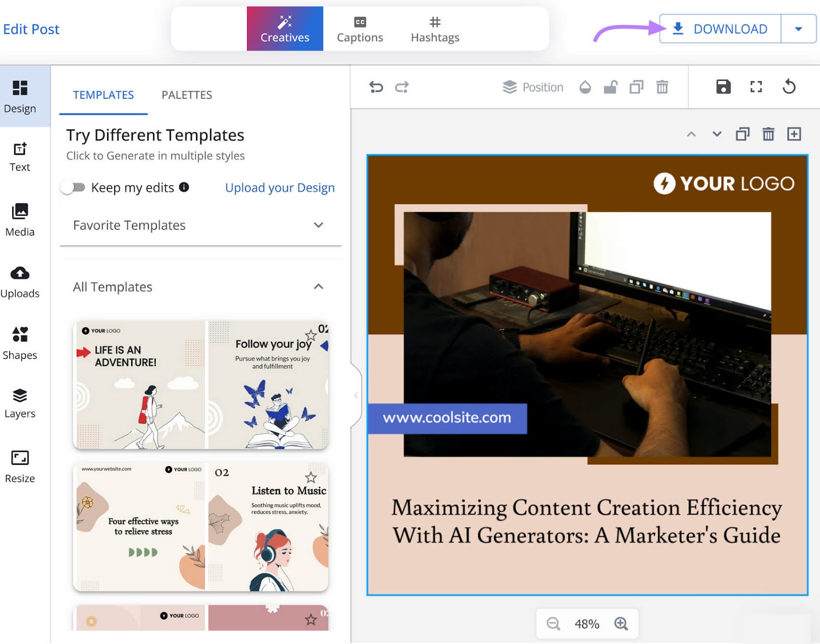This screenshot has width=820, height=644.
Task: Toggle the Keep my edits switch
Action: [73, 188]
